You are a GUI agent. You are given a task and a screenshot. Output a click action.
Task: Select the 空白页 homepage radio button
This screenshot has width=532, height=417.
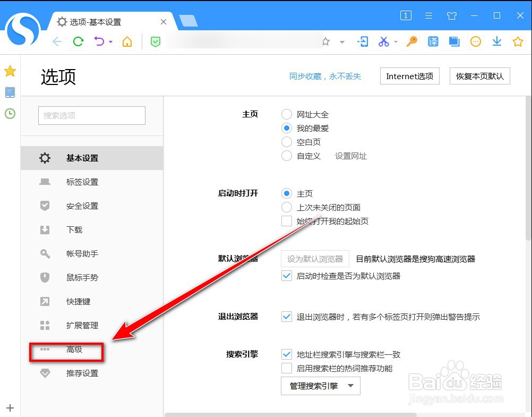286,142
